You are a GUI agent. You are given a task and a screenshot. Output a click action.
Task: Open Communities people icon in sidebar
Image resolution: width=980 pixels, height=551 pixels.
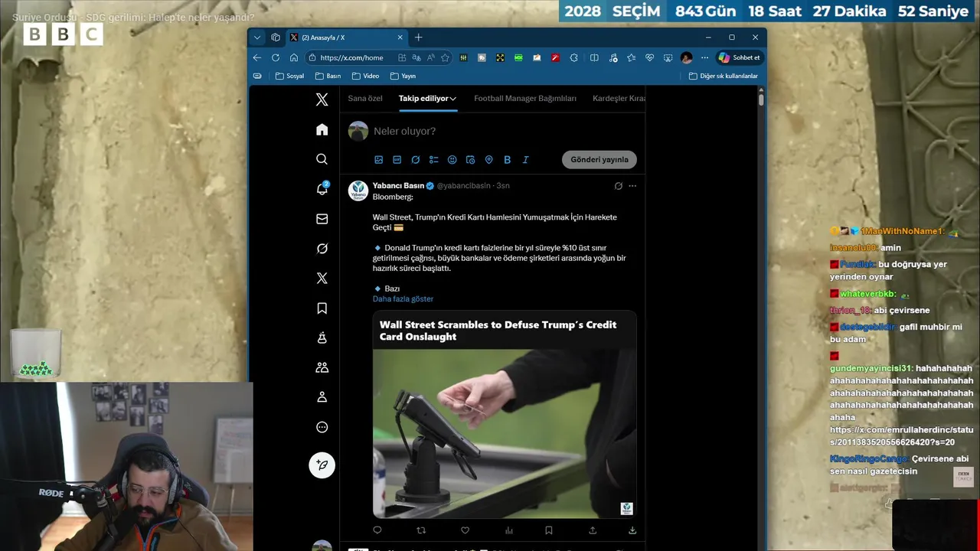322,367
